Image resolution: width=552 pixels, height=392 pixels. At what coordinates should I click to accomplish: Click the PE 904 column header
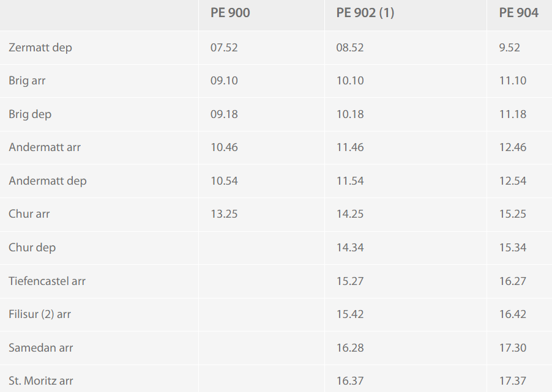click(518, 13)
